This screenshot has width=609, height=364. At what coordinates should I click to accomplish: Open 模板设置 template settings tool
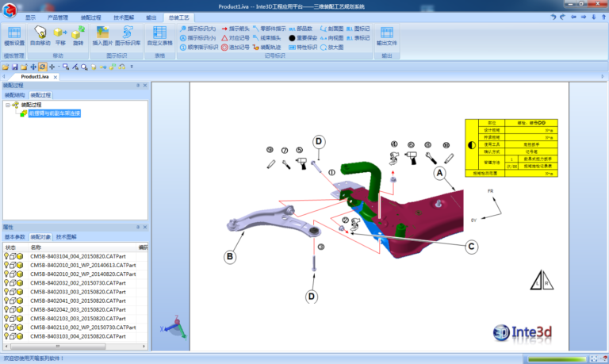14,36
